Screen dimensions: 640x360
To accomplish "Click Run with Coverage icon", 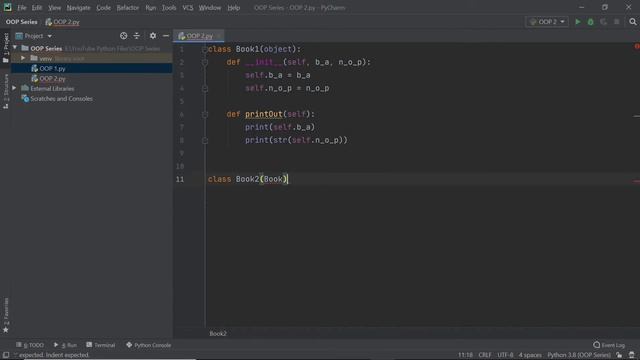I will point(604,22).
